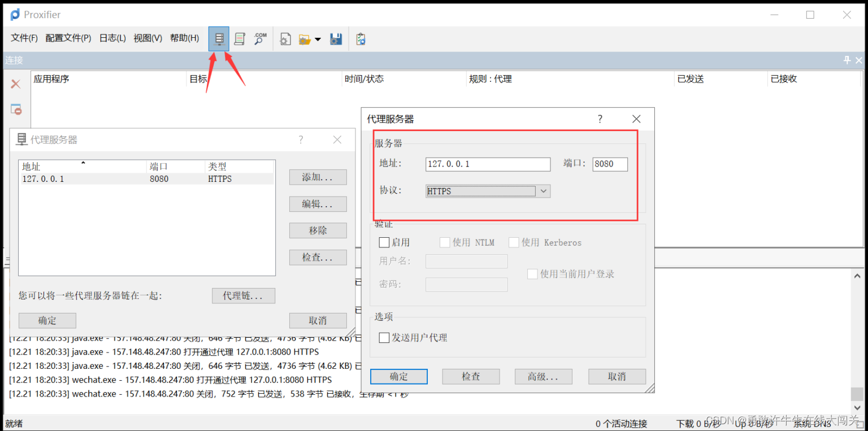Sort by the 地址 column header
Viewport: 868px width, 431px height.
tap(83, 167)
